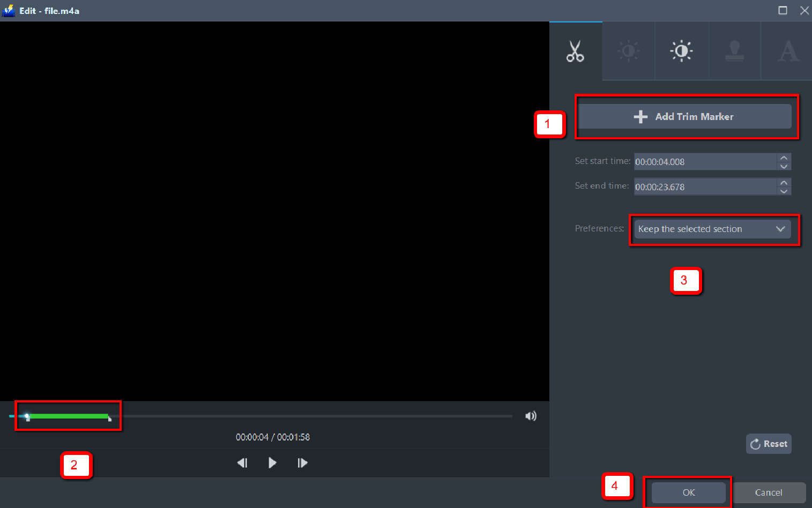Click the OK button

coord(689,492)
